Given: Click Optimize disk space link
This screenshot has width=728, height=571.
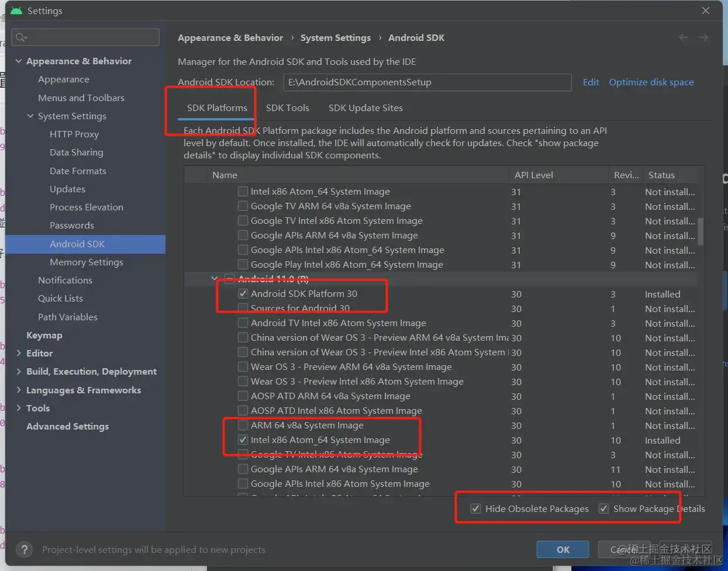Looking at the screenshot, I should point(651,82).
